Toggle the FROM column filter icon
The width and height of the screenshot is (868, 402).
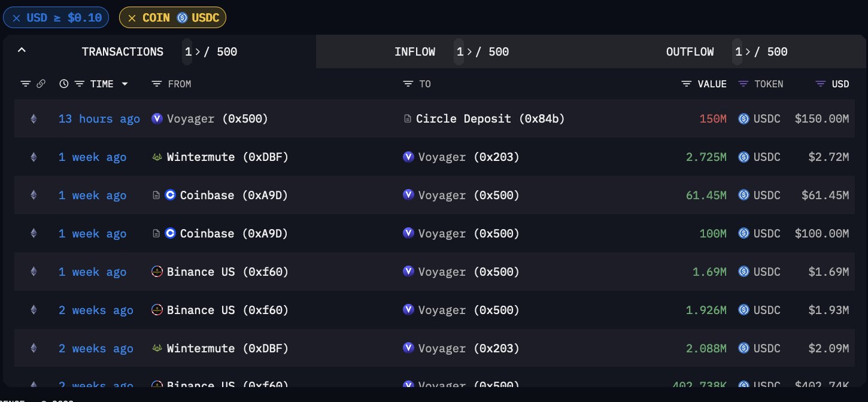coord(156,84)
